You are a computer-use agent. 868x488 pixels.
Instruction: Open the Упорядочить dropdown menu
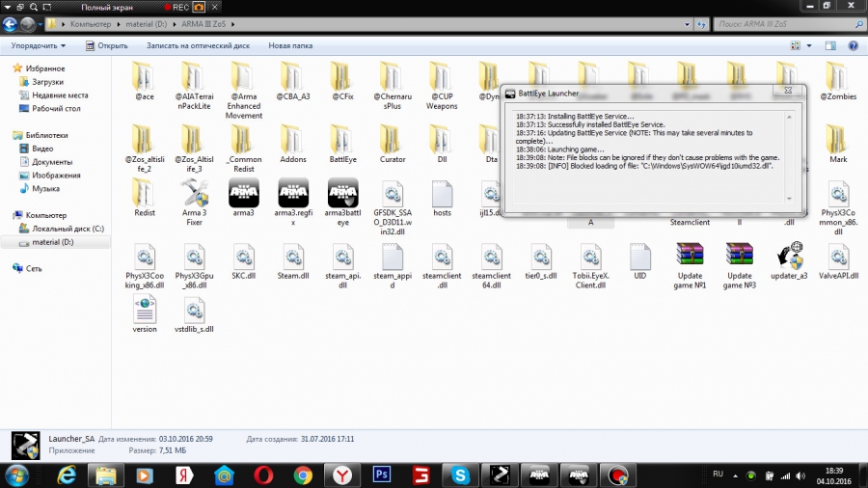[39, 46]
